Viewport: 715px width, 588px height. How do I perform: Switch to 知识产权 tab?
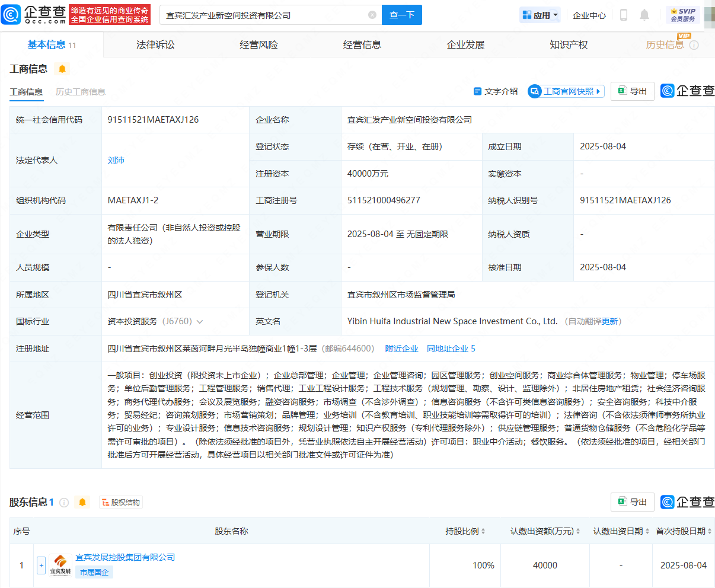[x=569, y=45]
